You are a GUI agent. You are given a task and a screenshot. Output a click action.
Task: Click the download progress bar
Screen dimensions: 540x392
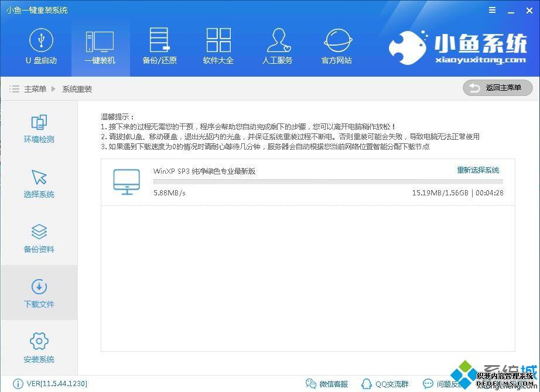click(x=328, y=182)
